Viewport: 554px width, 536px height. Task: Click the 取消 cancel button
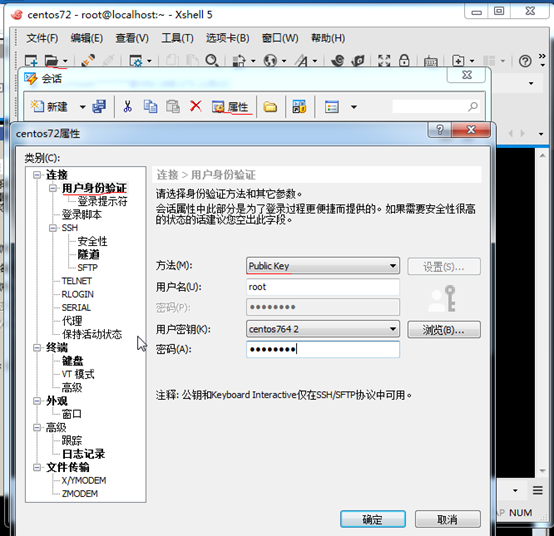tap(447, 519)
